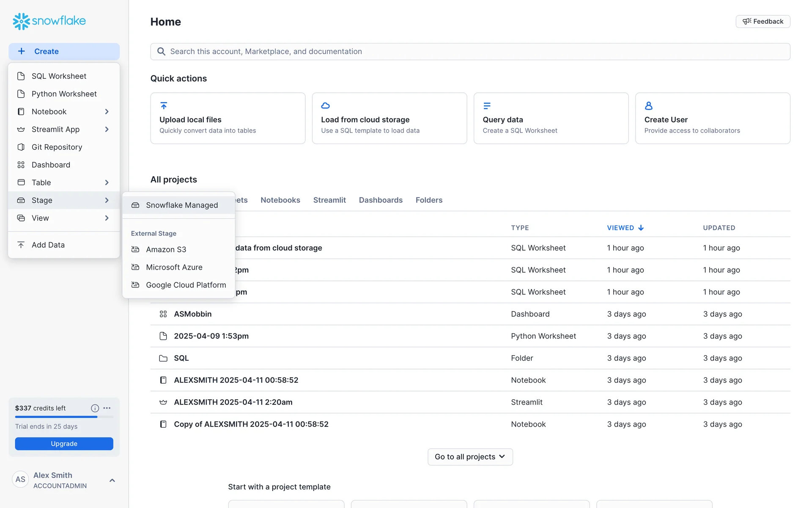
Task: Expand the Table submenu chevron
Action: tap(107, 182)
